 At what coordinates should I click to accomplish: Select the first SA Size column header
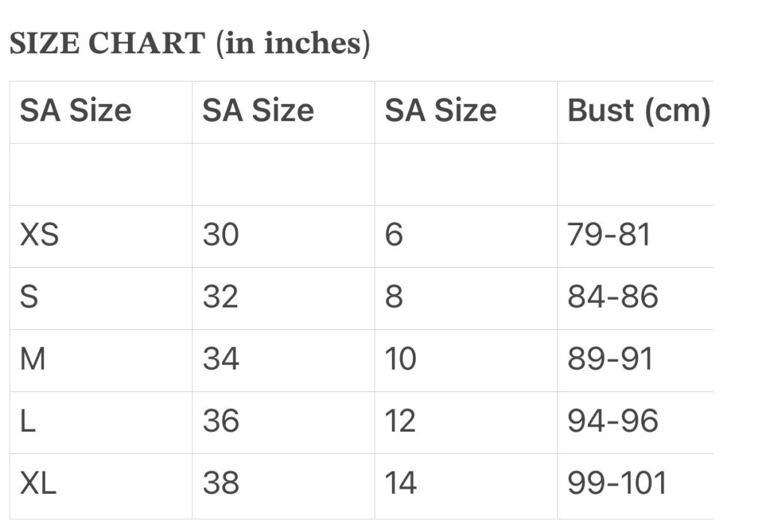point(76,111)
